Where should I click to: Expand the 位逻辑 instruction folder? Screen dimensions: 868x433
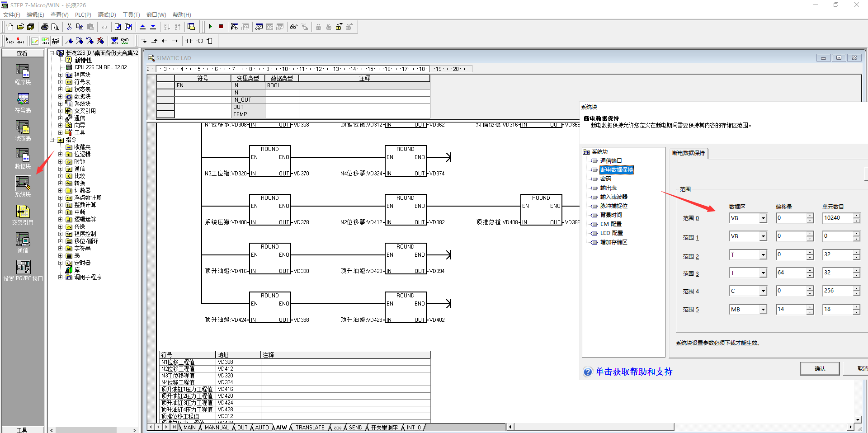(x=61, y=154)
